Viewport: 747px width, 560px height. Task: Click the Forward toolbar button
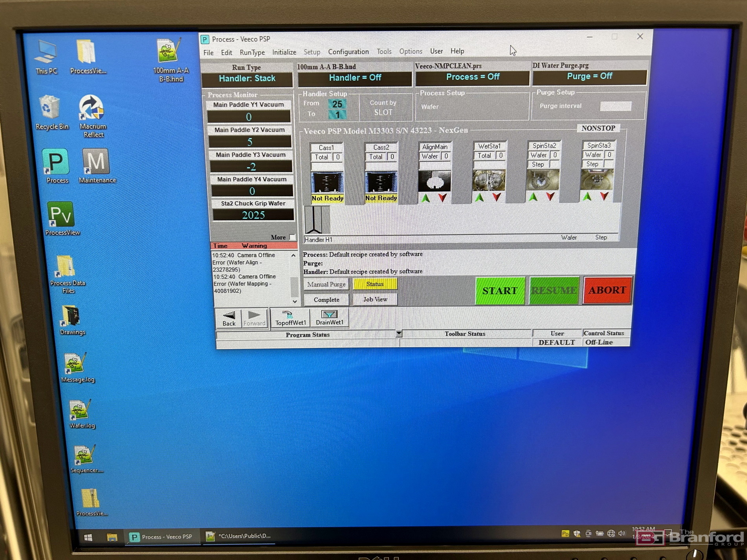coord(254,318)
